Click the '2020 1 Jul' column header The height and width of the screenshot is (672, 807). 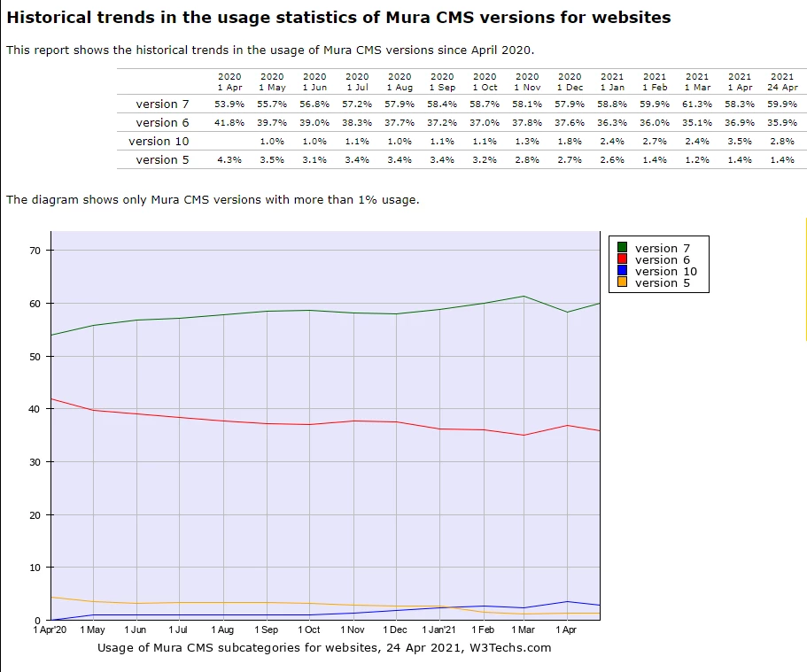point(357,81)
